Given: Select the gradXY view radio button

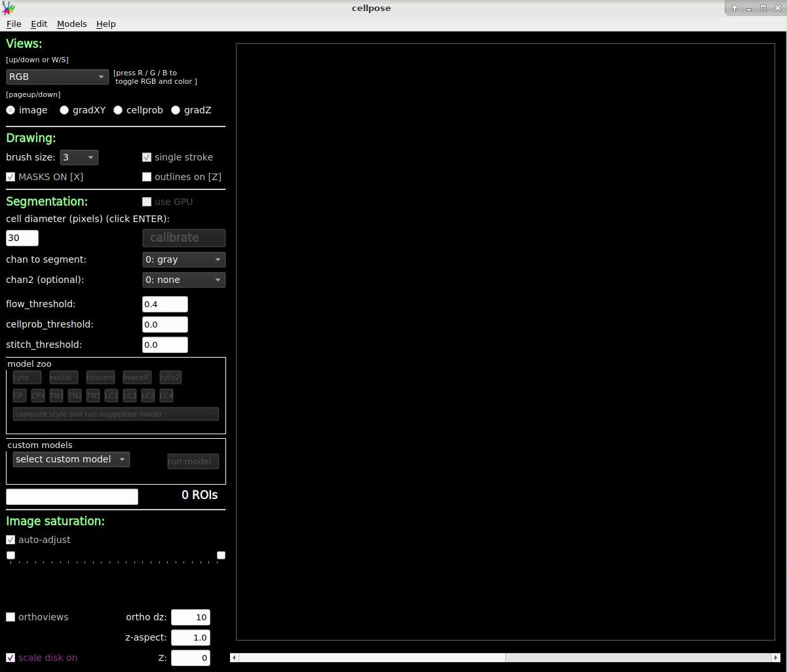Looking at the screenshot, I should coord(64,110).
